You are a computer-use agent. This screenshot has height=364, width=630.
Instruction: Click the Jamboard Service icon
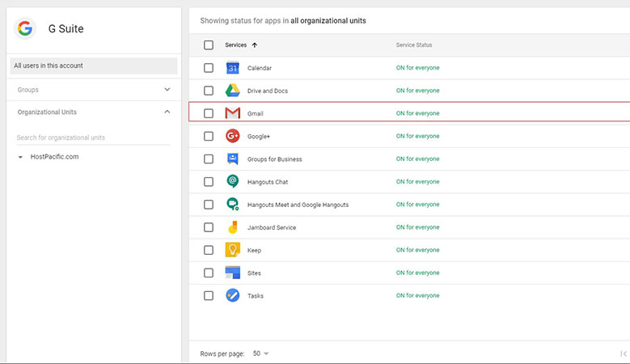click(x=233, y=227)
